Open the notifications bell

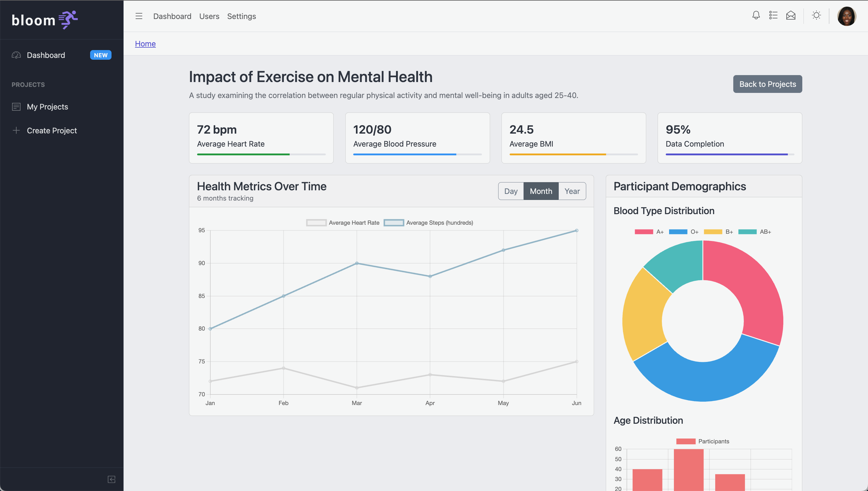click(756, 15)
